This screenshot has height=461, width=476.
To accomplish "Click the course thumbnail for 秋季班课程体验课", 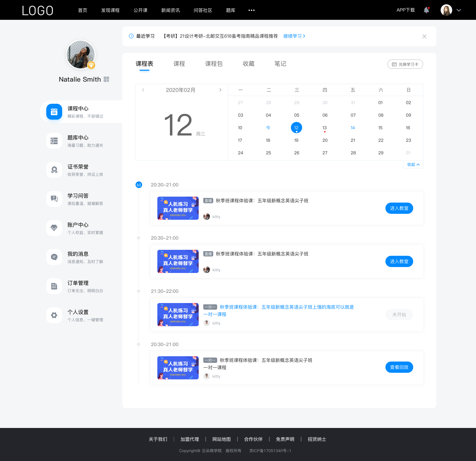I will click(178, 208).
